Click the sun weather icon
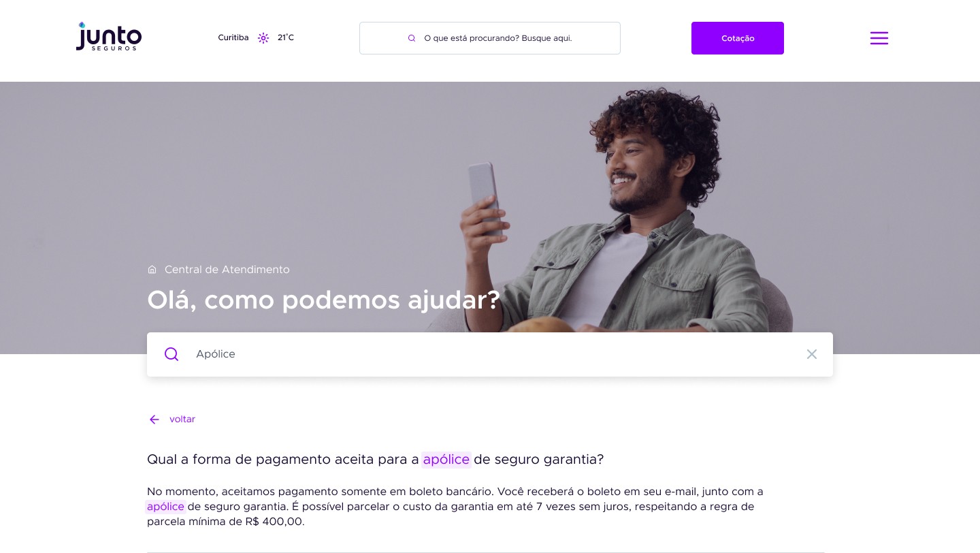 263,38
